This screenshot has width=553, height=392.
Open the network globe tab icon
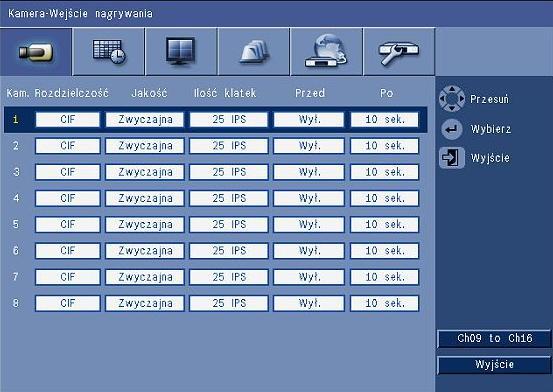coord(326,52)
